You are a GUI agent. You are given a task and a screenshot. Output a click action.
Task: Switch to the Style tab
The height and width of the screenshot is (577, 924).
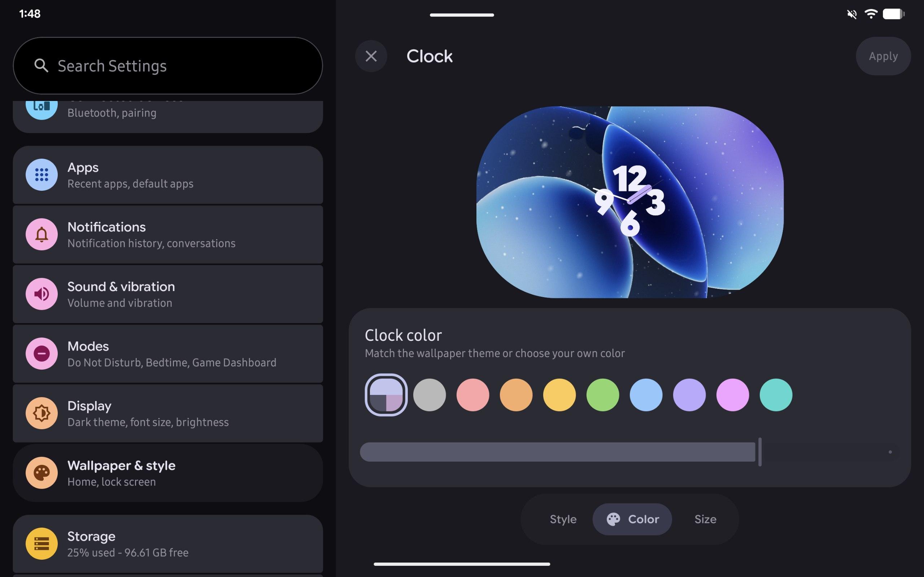click(x=563, y=519)
